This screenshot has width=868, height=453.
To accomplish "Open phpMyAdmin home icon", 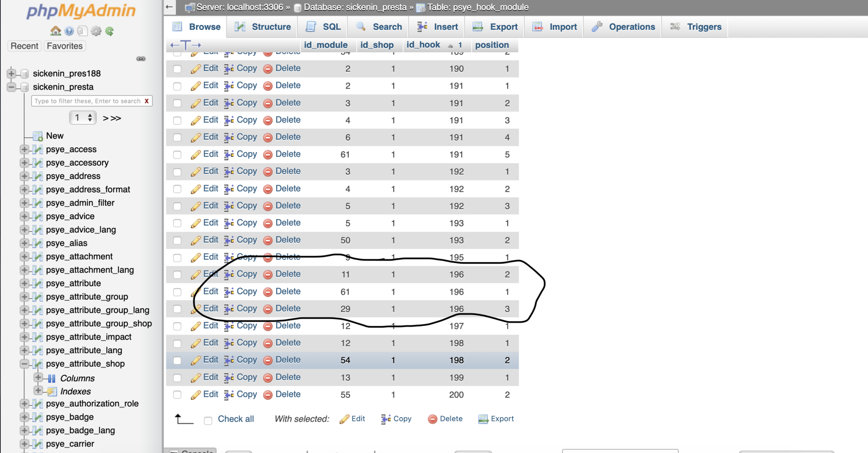I will (56, 31).
